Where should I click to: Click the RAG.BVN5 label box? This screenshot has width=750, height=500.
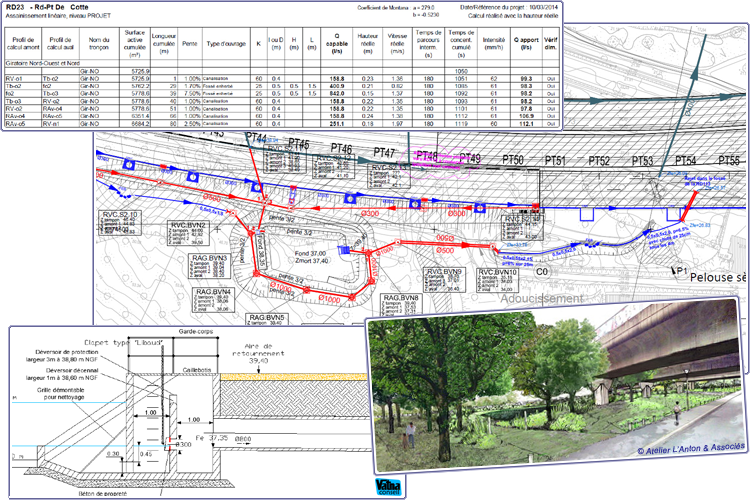(x=267, y=319)
